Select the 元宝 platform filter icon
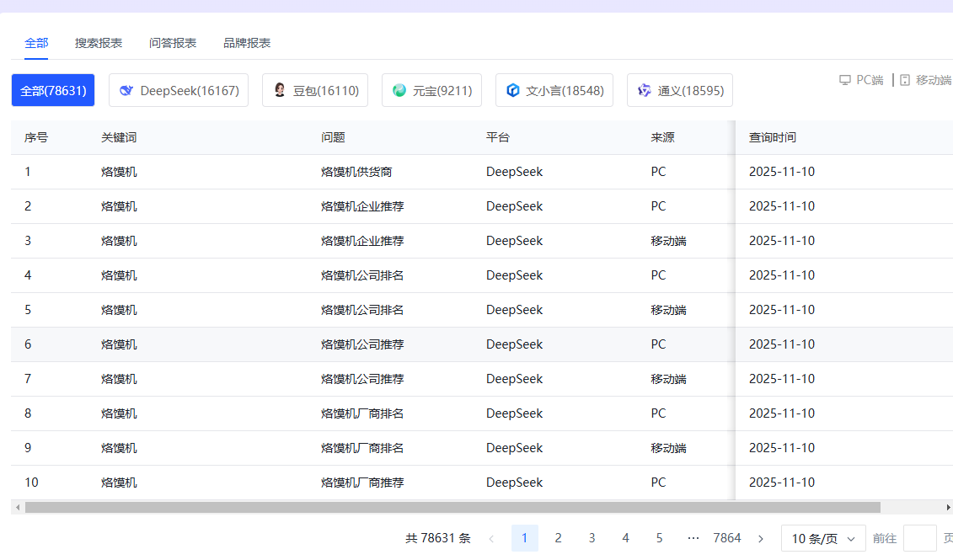 pos(398,90)
